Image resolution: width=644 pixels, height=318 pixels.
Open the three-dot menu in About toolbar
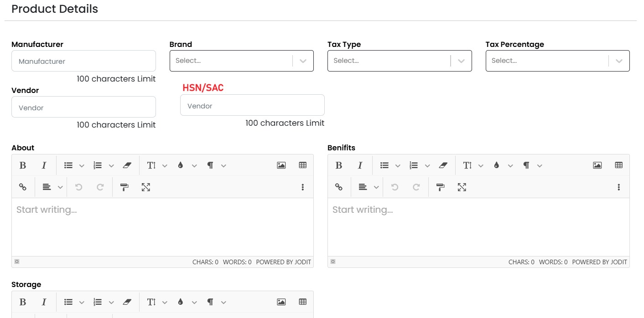click(x=302, y=187)
